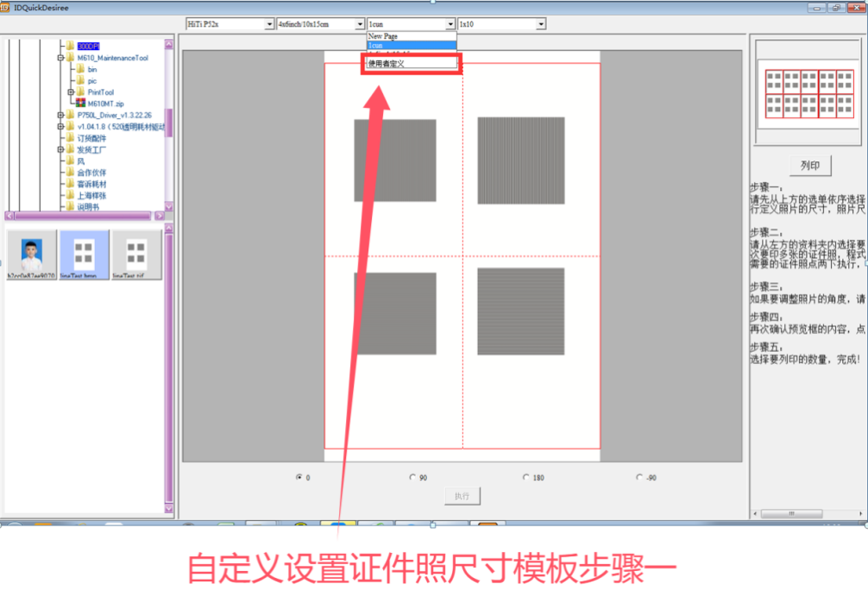
Task: Choose the 180 degree rotation option
Action: [x=526, y=476]
